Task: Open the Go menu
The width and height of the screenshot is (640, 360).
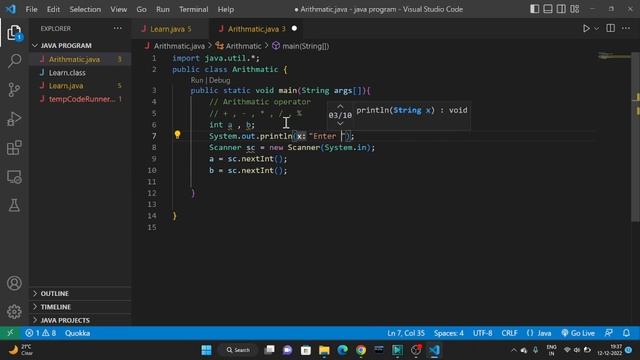Action: pos(141,9)
